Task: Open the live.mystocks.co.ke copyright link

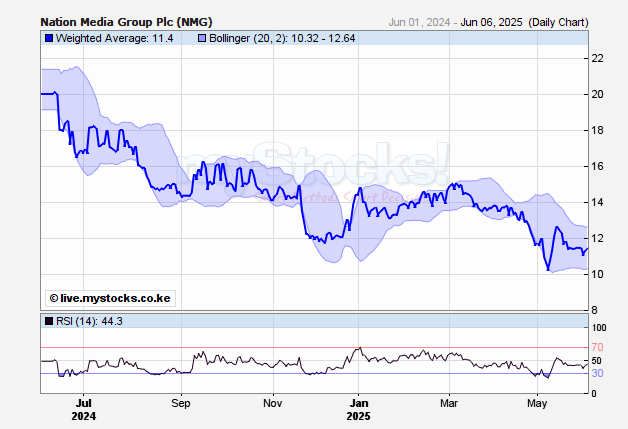Action: click(109, 298)
